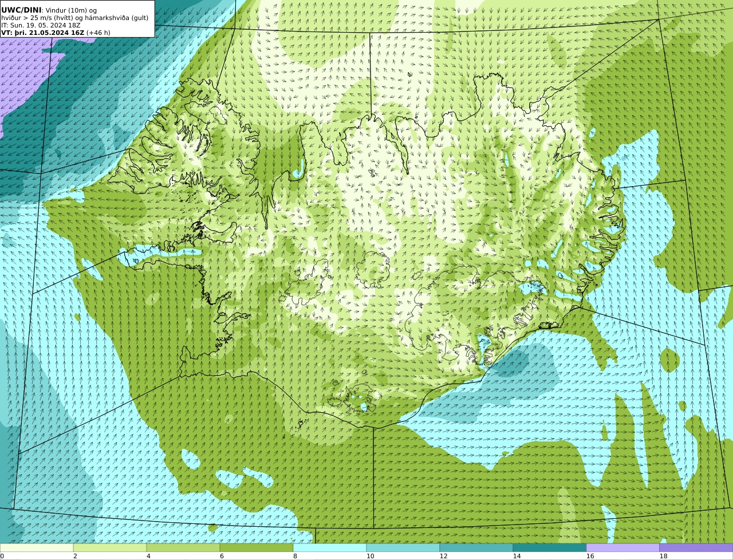
Task: Click the 8-10 m/s light cyan legend swatch
Action: point(330,547)
